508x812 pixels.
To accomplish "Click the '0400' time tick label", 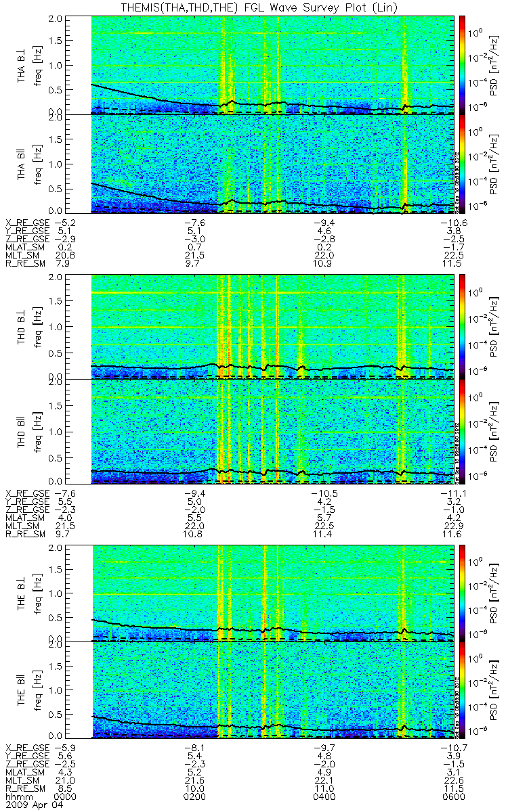I will click(x=324, y=797).
